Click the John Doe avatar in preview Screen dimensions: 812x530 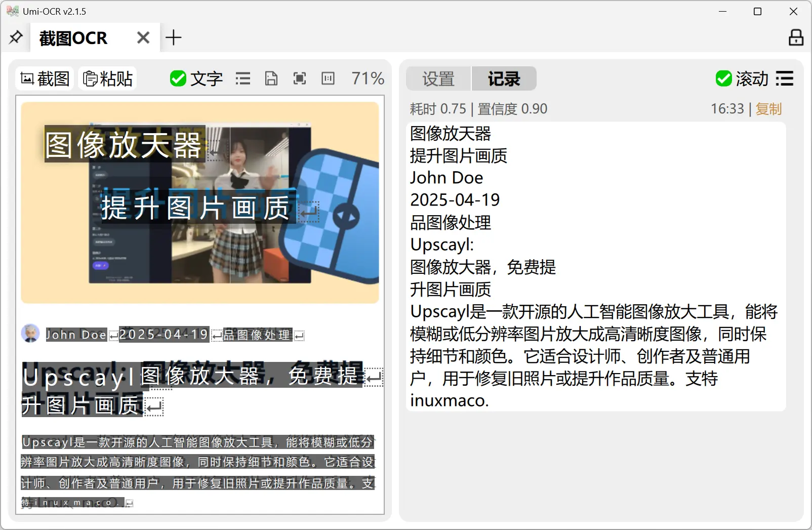[30, 334]
